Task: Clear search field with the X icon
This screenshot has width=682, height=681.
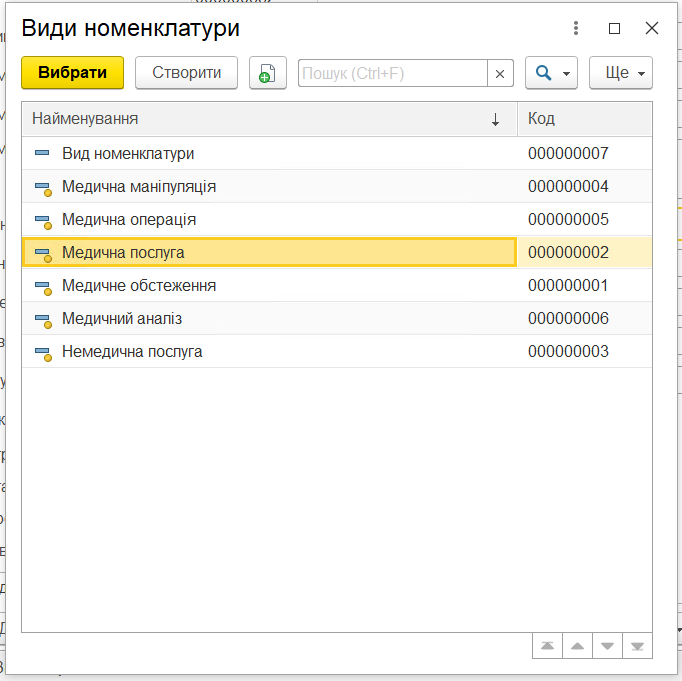Action: click(501, 73)
